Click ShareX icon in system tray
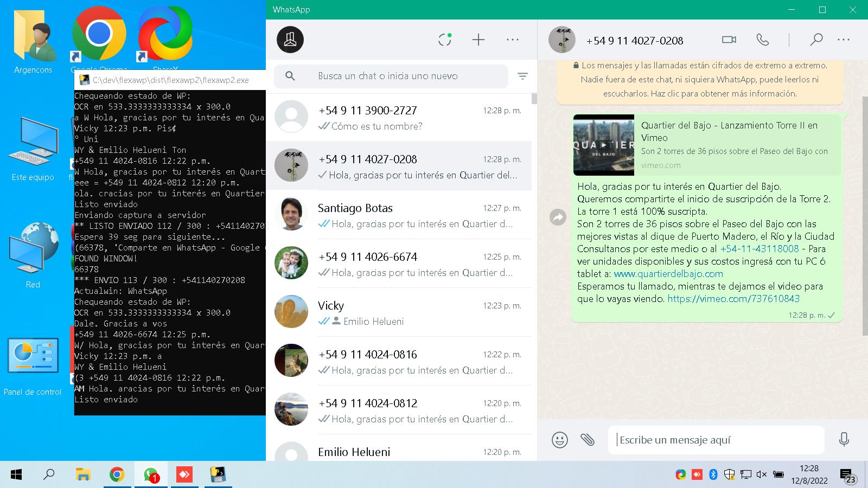Viewport: 868px width, 488px height. pos(681,474)
